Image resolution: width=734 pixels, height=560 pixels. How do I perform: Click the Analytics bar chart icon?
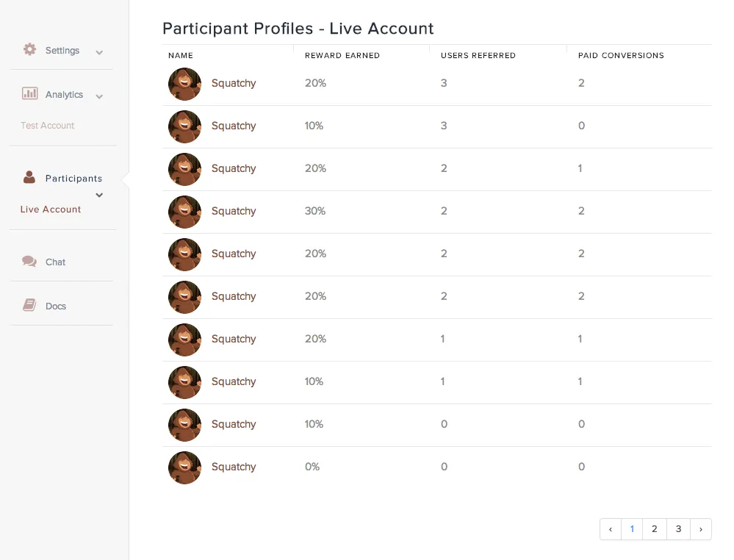[x=29, y=93]
